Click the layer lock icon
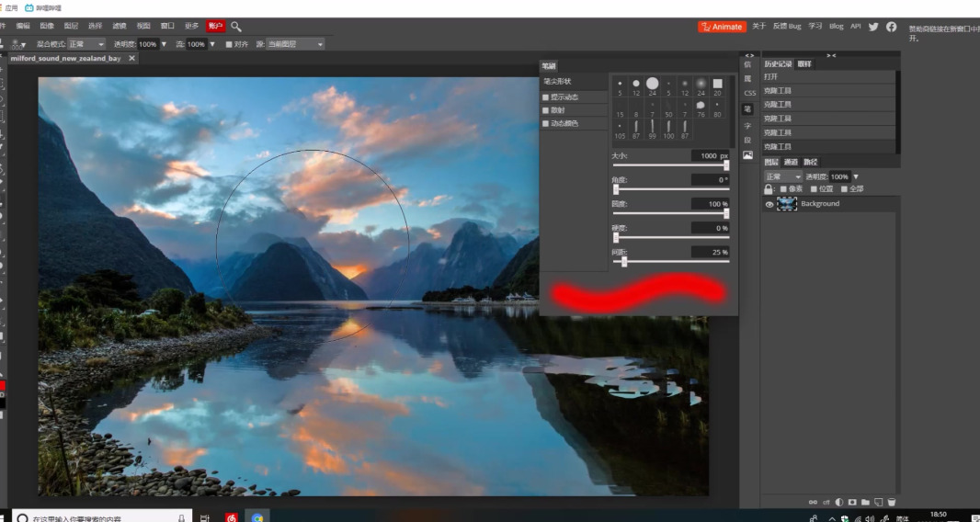980x522 pixels. point(769,188)
